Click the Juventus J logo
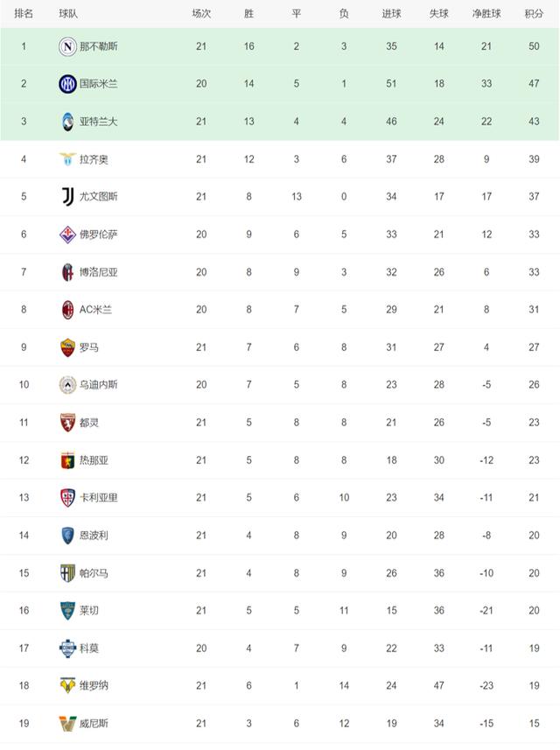The image size is (560, 750). click(67, 197)
